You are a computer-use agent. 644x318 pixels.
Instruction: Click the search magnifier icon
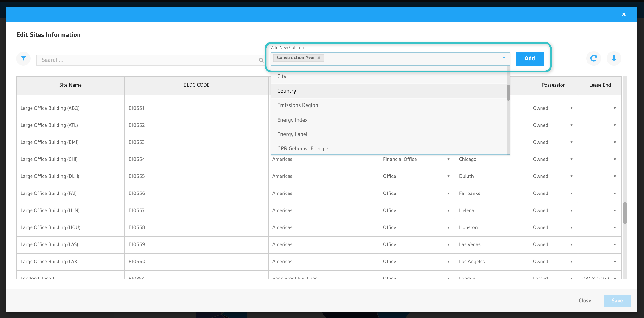(261, 60)
